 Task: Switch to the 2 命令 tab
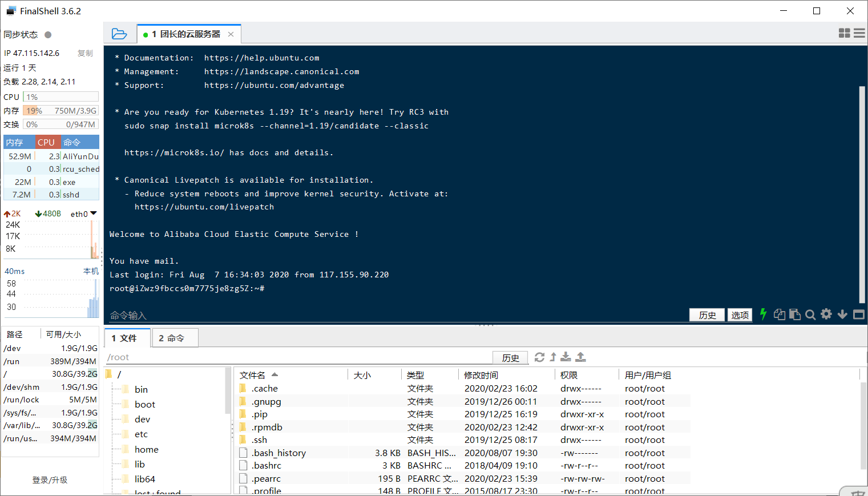175,338
